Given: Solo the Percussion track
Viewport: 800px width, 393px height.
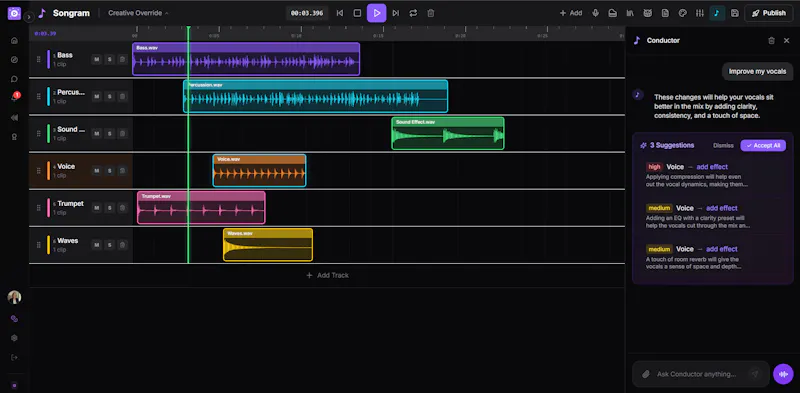Looking at the screenshot, I should pos(109,96).
